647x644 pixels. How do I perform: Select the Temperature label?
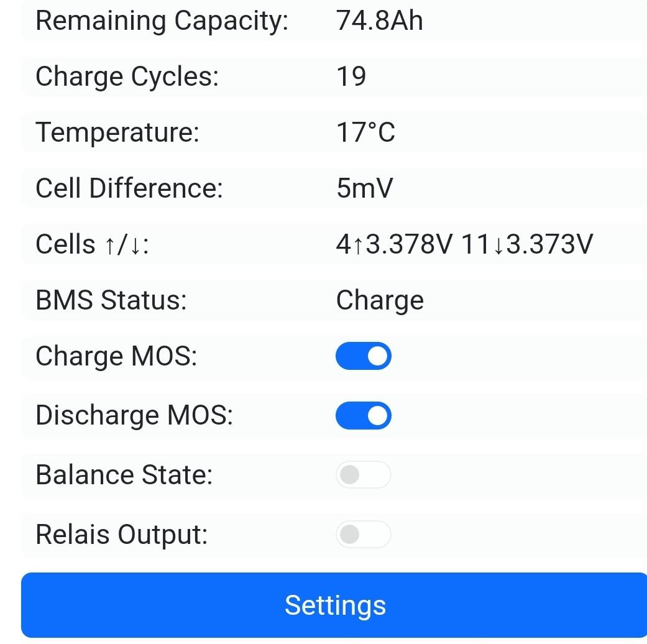(x=117, y=132)
